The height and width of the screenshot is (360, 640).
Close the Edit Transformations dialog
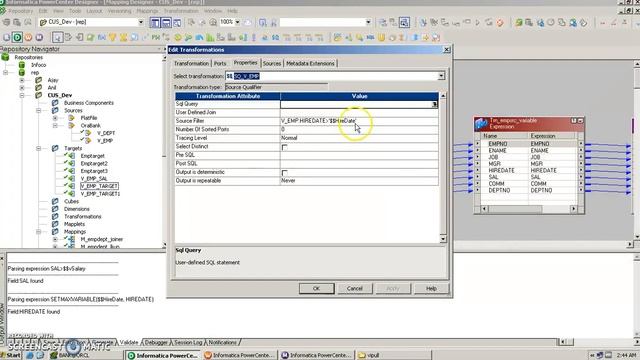pyautogui.click(x=447, y=50)
